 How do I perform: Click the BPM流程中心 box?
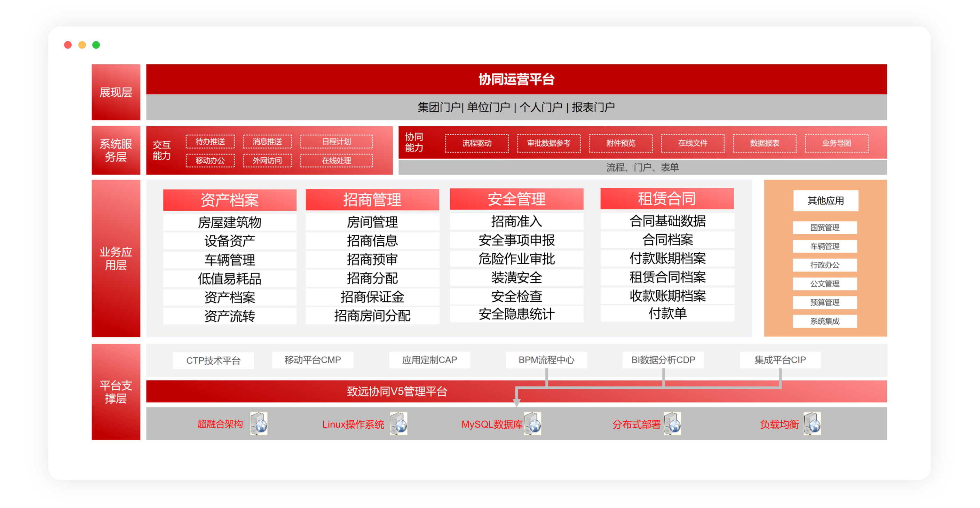(547, 360)
